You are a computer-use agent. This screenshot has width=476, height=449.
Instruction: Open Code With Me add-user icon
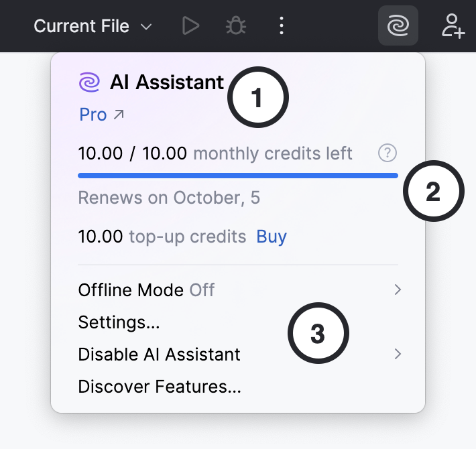453,26
